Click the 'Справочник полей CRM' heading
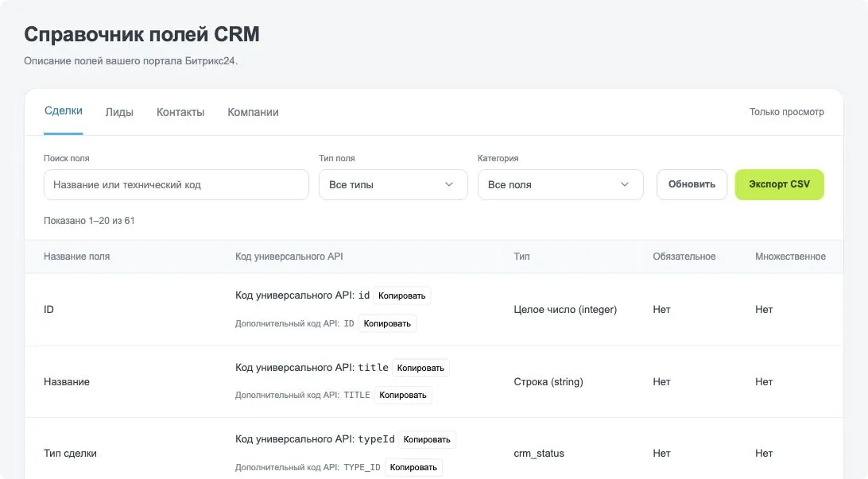The image size is (868, 479). click(x=141, y=34)
